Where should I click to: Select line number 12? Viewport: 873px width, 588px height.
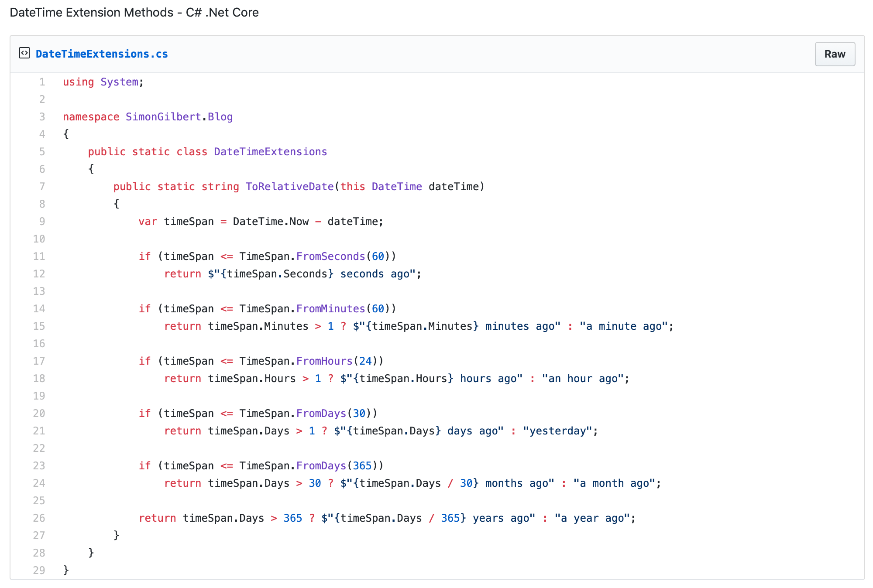coord(39,274)
